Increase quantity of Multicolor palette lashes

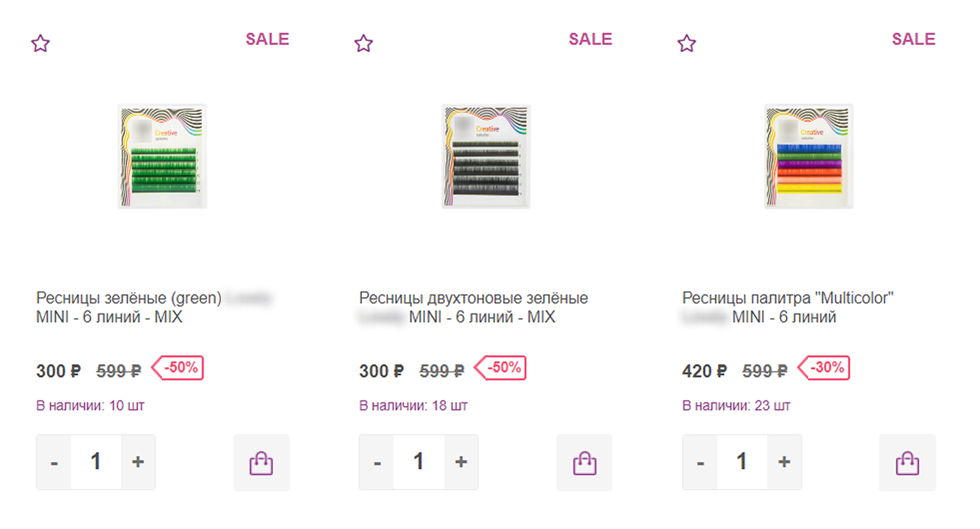coord(784,462)
